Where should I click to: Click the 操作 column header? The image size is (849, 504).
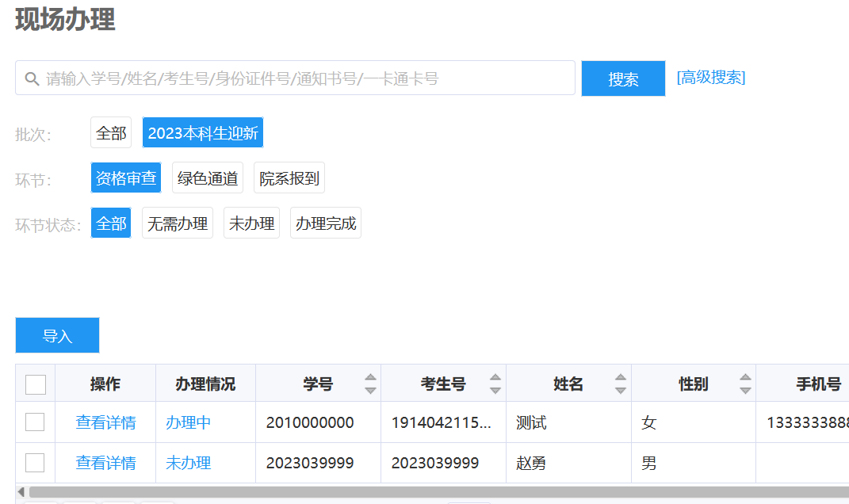click(105, 384)
